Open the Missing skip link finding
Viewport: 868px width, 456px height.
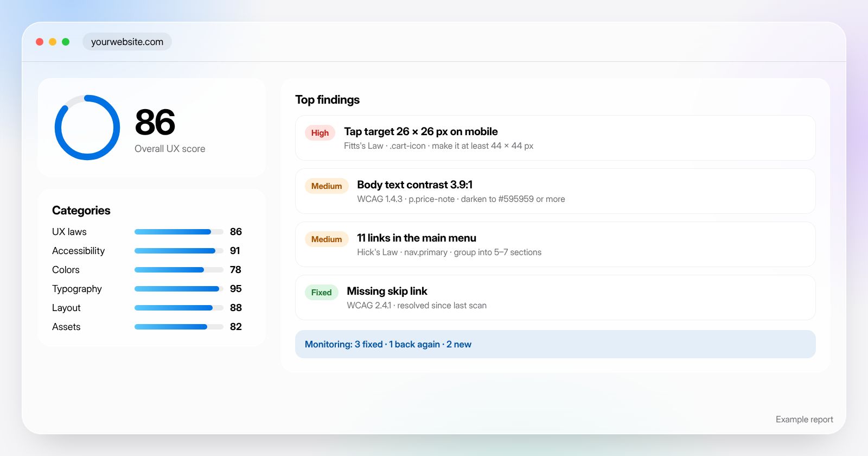point(556,297)
